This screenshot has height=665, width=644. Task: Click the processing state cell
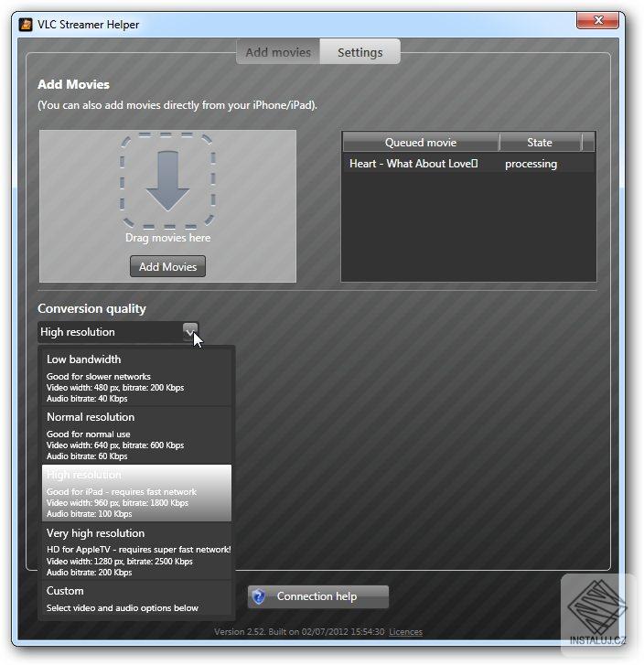pyautogui.click(x=531, y=164)
